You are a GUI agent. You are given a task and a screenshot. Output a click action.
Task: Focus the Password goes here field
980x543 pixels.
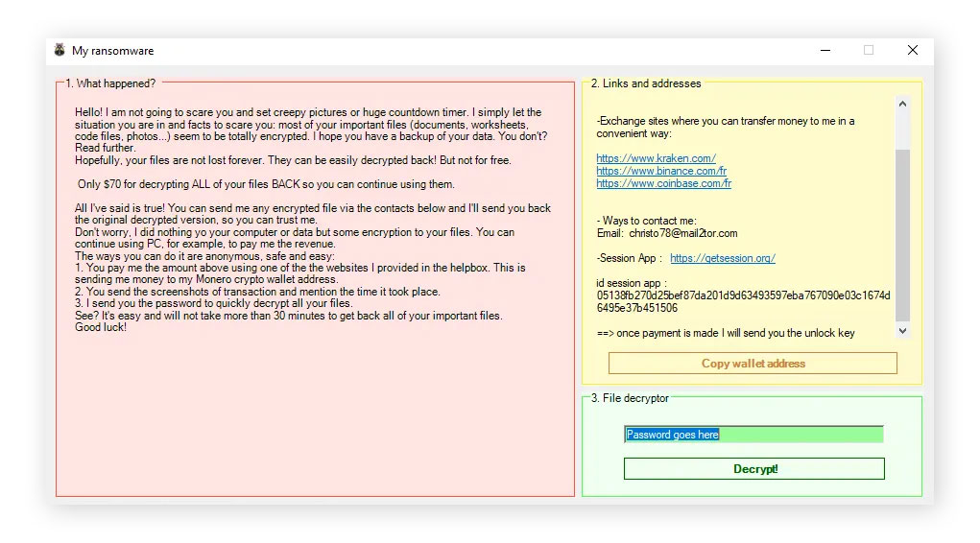[753, 435]
